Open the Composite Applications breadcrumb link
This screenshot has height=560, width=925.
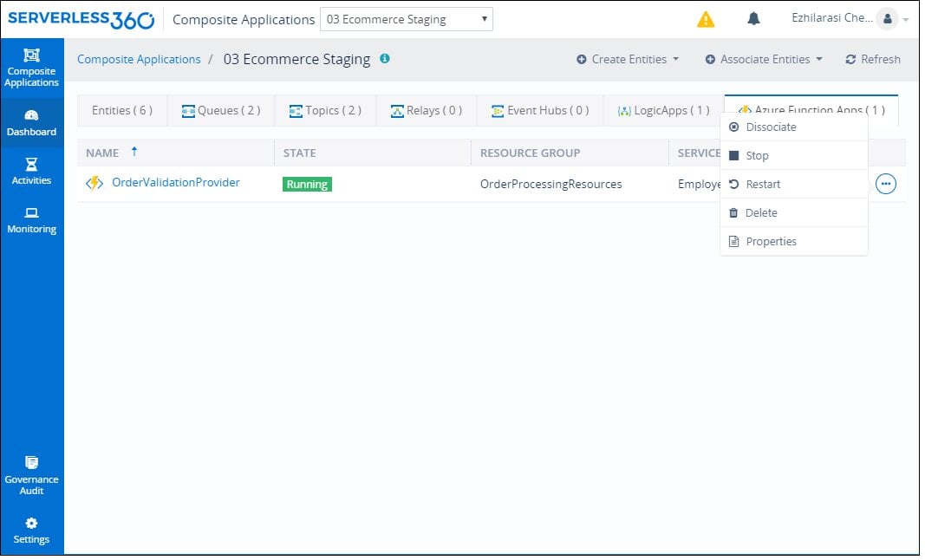(x=139, y=59)
